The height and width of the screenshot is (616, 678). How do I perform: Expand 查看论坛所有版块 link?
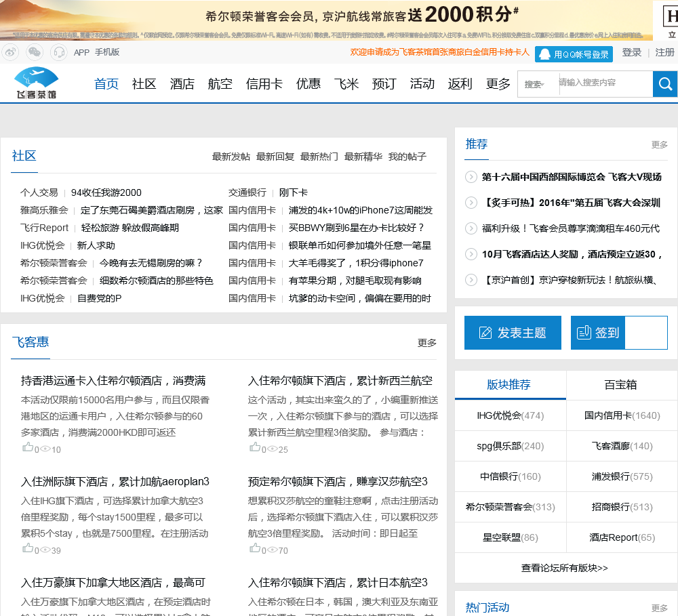(x=564, y=568)
